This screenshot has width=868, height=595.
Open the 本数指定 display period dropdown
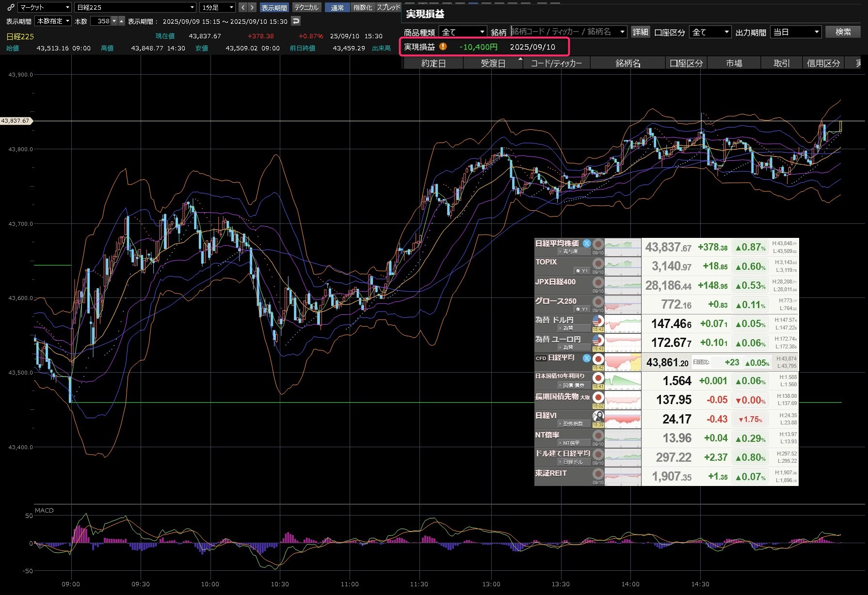click(53, 21)
